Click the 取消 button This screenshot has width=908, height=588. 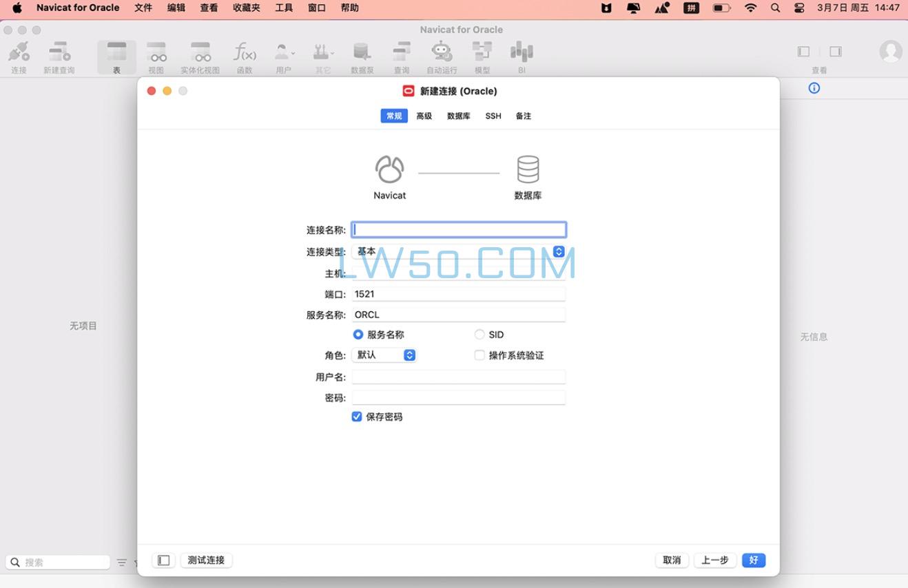(672, 560)
